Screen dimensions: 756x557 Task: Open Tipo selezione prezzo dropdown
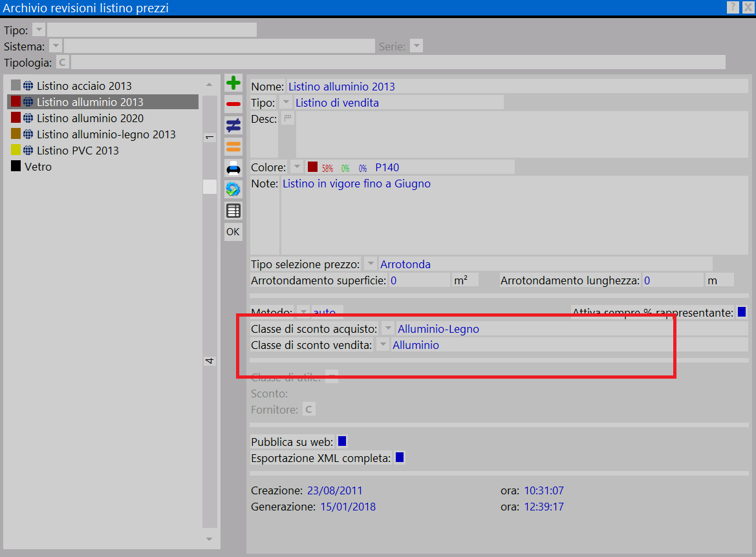tap(371, 264)
